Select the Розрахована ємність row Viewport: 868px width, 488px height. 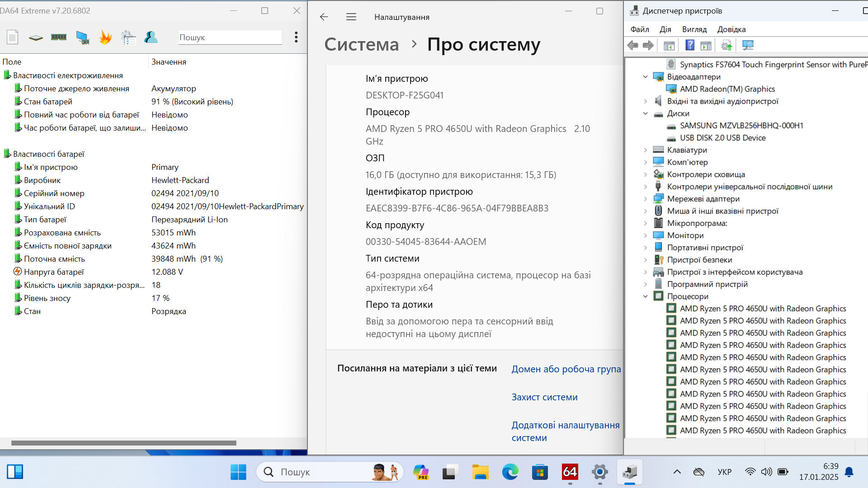tap(154, 233)
